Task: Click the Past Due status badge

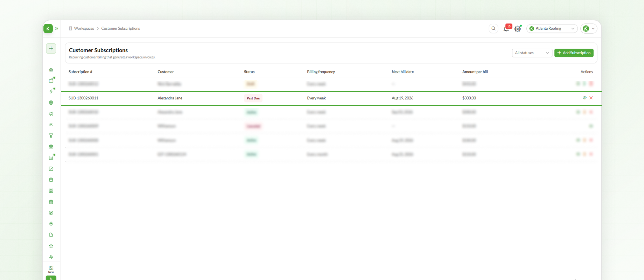Action: click(x=253, y=98)
